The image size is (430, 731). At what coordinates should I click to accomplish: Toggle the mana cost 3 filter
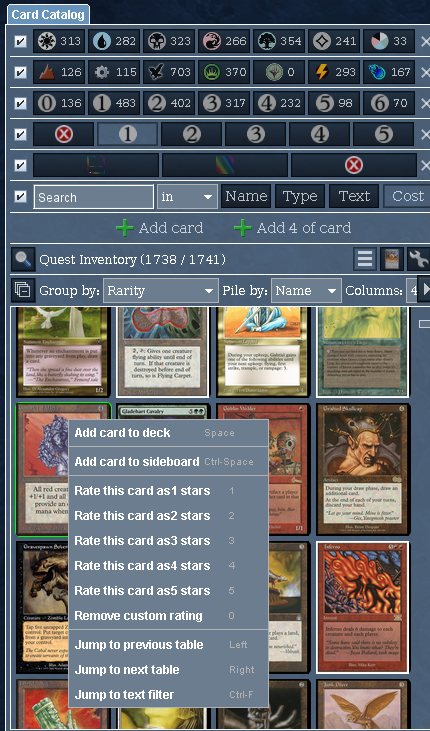(x=224, y=103)
